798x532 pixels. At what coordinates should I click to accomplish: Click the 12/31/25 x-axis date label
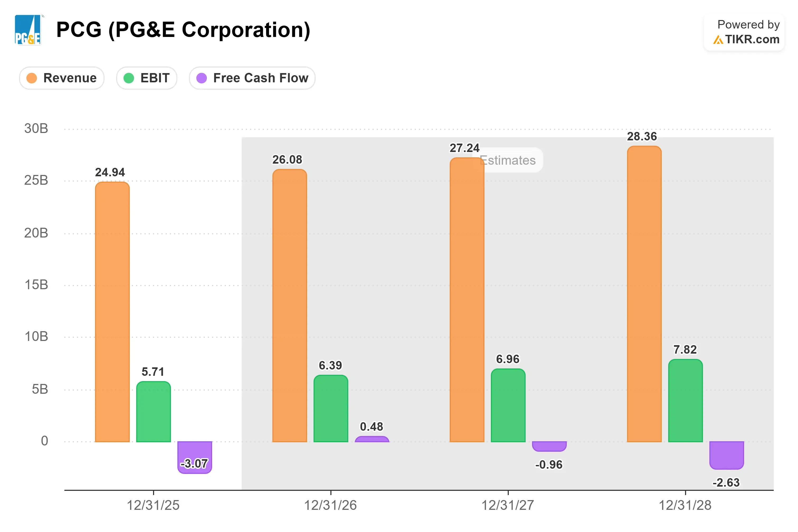(153, 506)
